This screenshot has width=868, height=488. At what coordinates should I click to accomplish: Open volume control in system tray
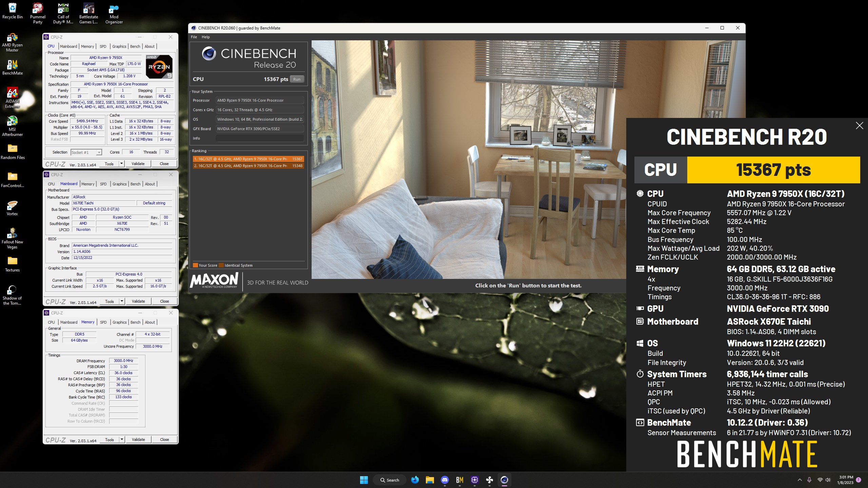828,480
